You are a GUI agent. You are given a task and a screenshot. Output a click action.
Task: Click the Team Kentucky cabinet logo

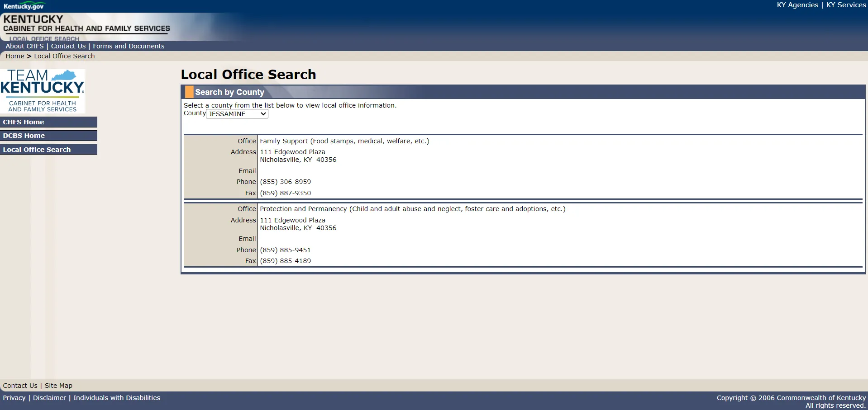(x=43, y=91)
